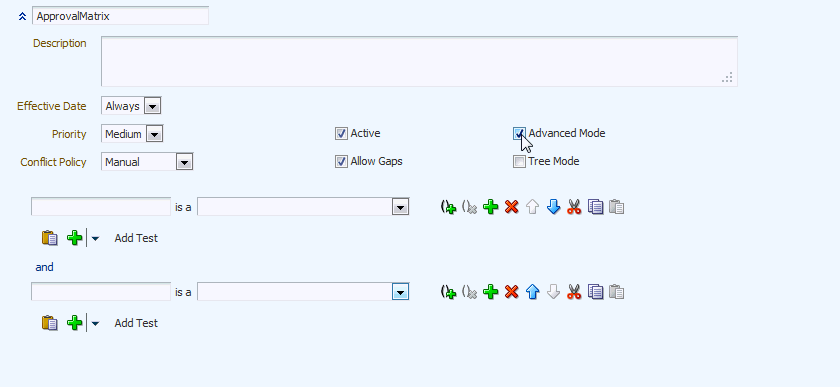Open the highlighted fact type dropdown in second pattern
Viewport: 840px width, 387px height.
pyautogui.click(x=400, y=292)
